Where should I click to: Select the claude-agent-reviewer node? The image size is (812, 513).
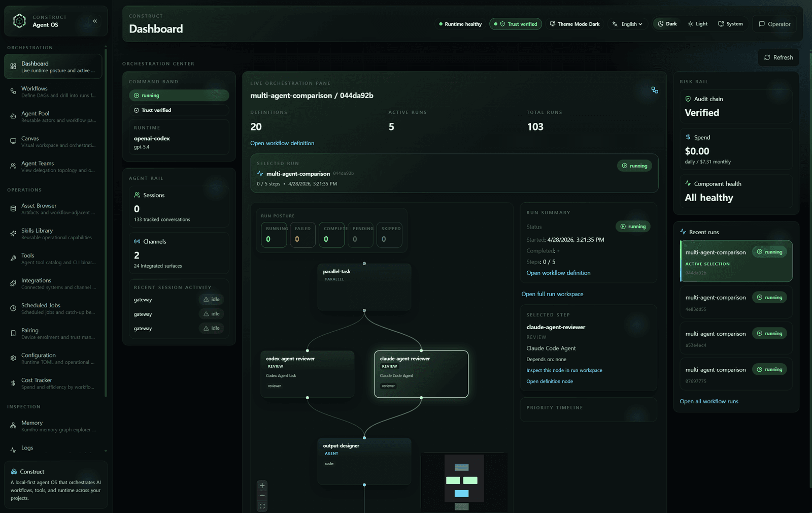(421, 374)
